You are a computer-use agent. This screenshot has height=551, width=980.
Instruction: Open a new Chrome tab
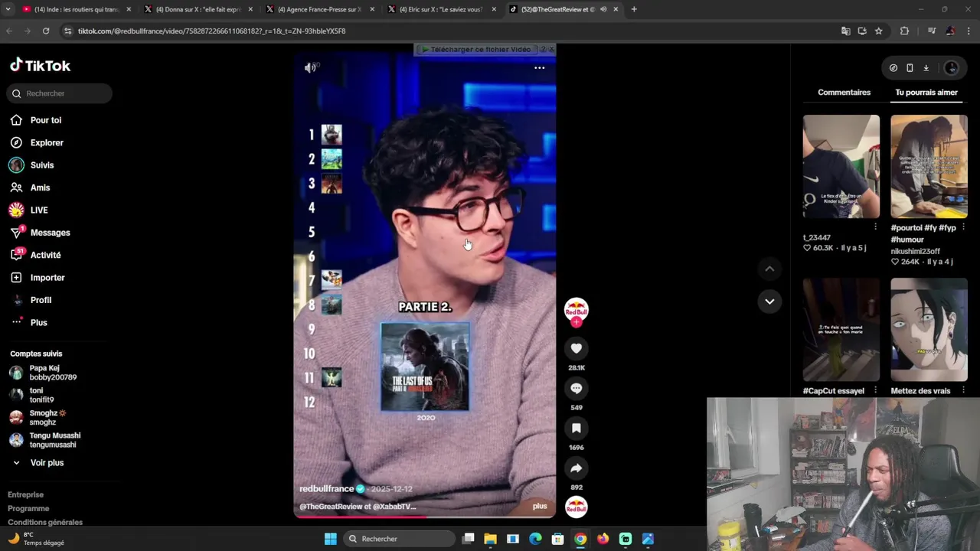pyautogui.click(x=634, y=9)
